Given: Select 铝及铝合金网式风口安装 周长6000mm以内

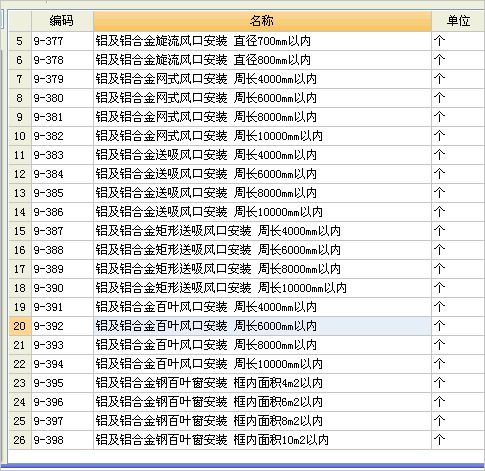Looking at the screenshot, I should 262,98.
